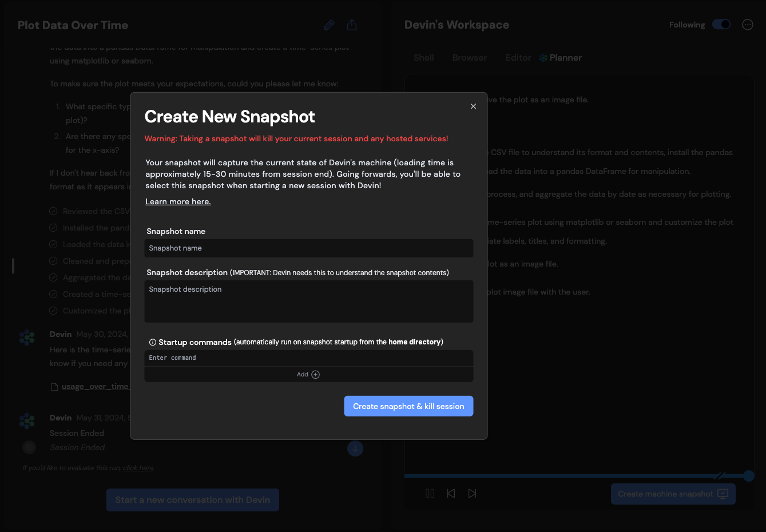Viewport: 766px width, 532px height.
Task: Start a new conversation with Devin
Action: click(193, 500)
